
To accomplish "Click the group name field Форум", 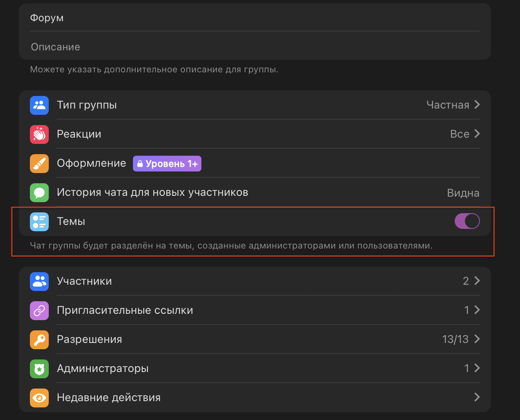I will (252, 18).
